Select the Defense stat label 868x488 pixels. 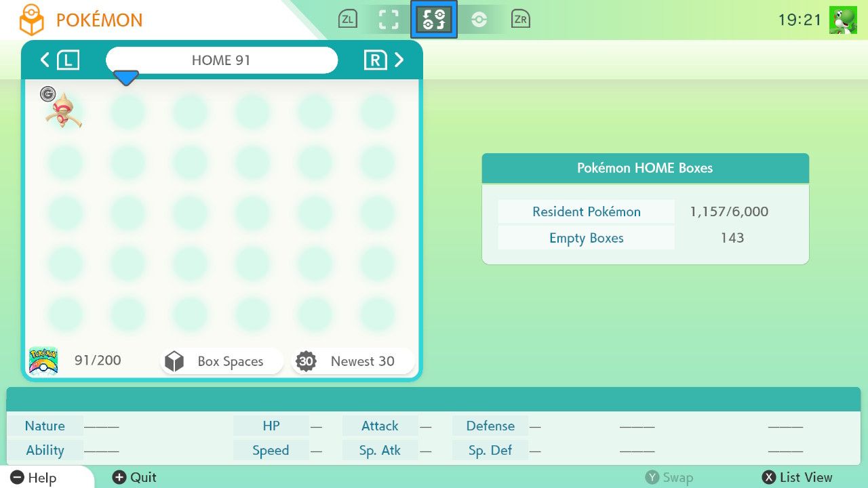pos(490,426)
